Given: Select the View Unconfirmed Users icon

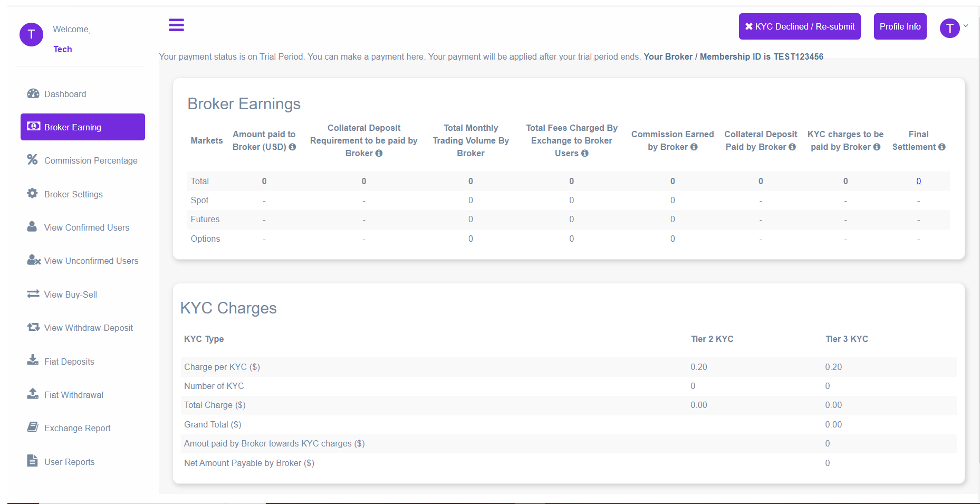Looking at the screenshot, I should (33, 260).
